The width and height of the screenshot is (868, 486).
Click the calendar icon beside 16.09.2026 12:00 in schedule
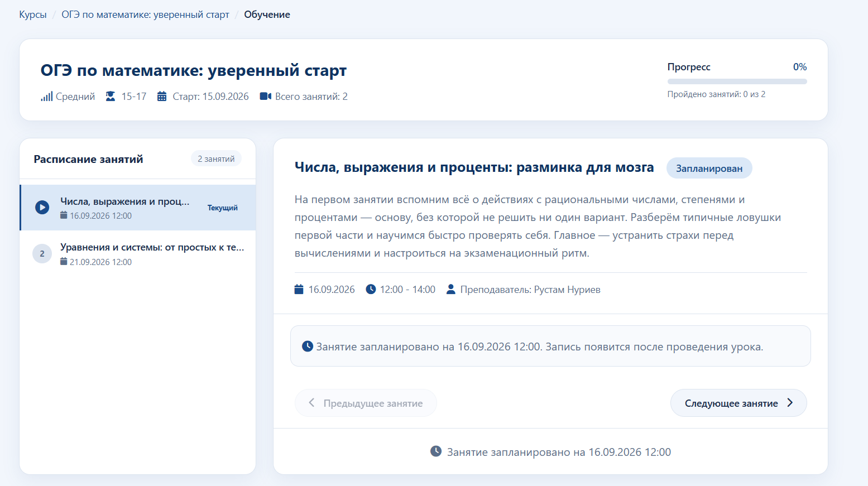click(64, 215)
